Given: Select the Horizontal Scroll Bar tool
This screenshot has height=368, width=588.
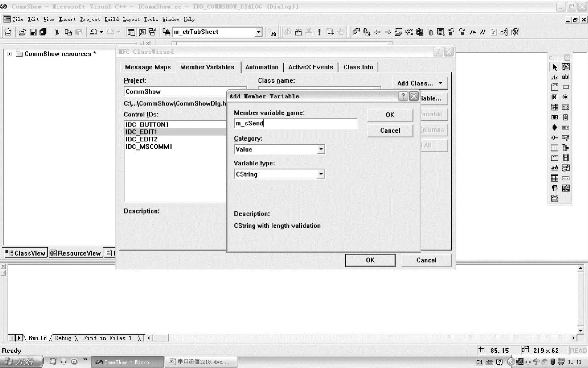Looking at the screenshot, I should (x=555, y=117).
